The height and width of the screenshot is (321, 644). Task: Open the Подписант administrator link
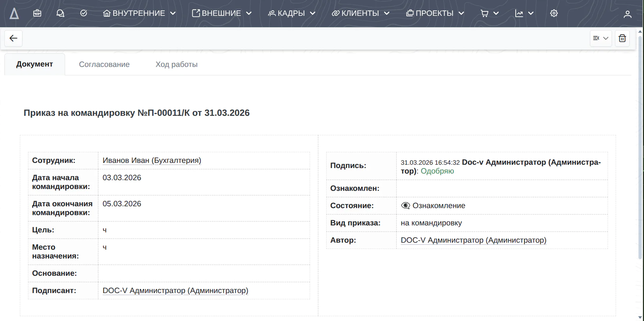coord(175,290)
